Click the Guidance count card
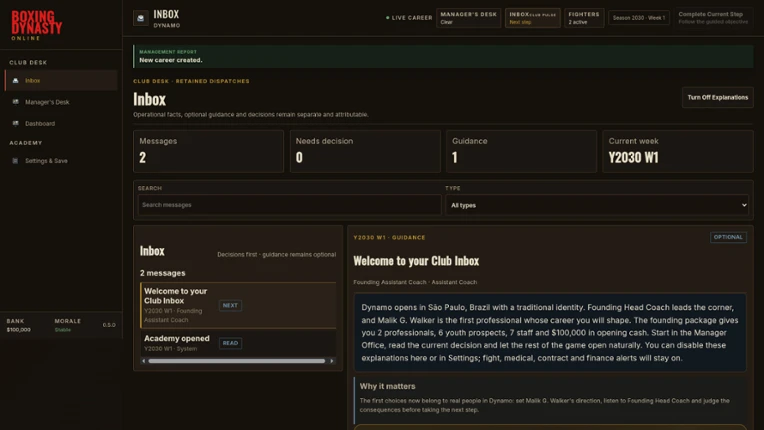Viewport: 764px width, 430px height. (x=521, y=151)
